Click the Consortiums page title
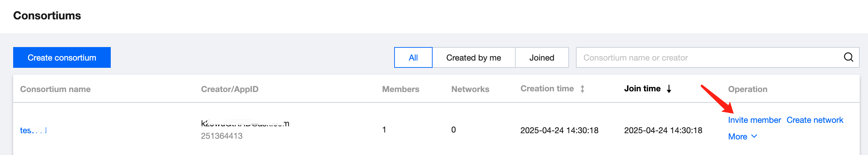 (x=47, y=16)
